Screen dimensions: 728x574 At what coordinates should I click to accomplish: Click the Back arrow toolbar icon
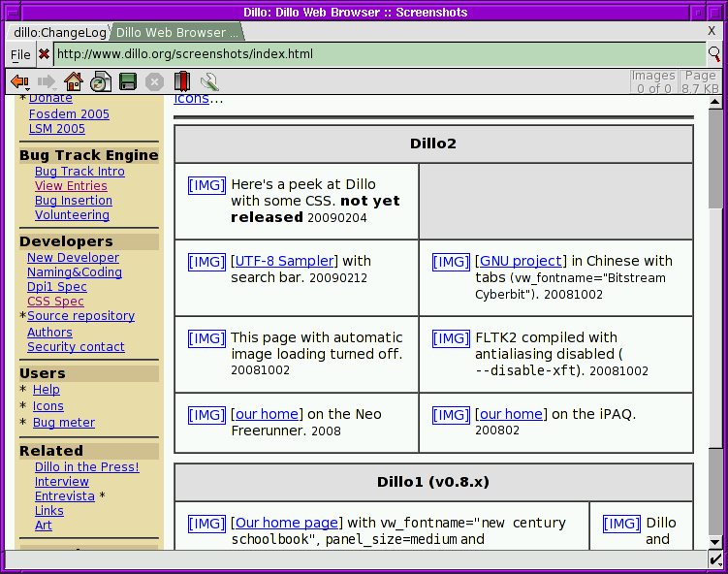(x=20, y=82)
